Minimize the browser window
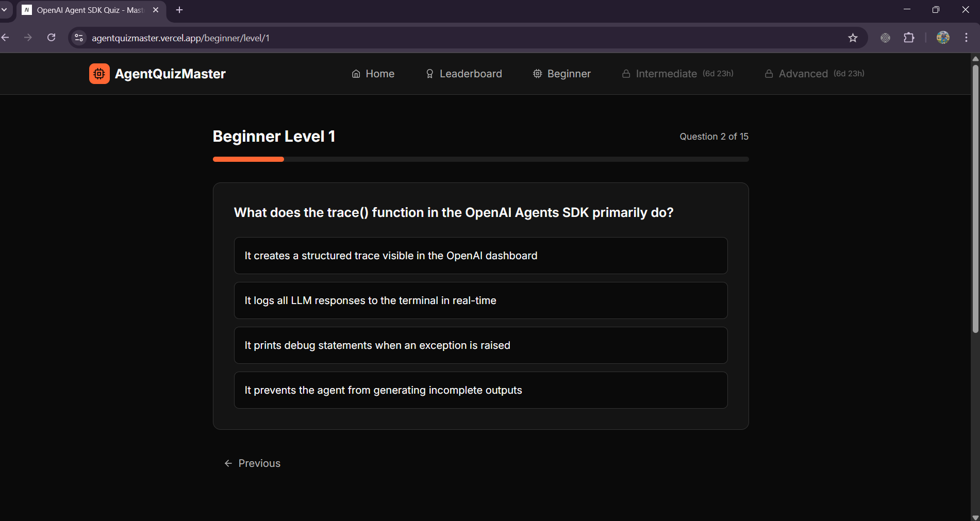This screenshot has width=980, height=521. [x=907, y=10]
